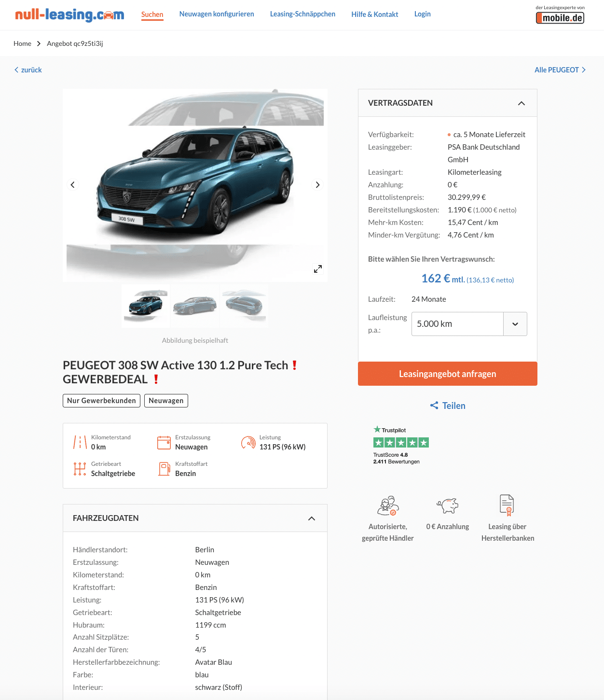Select the second car thumbnail (side view)
The image size is (604, 700).
click(x=195, y=306)
